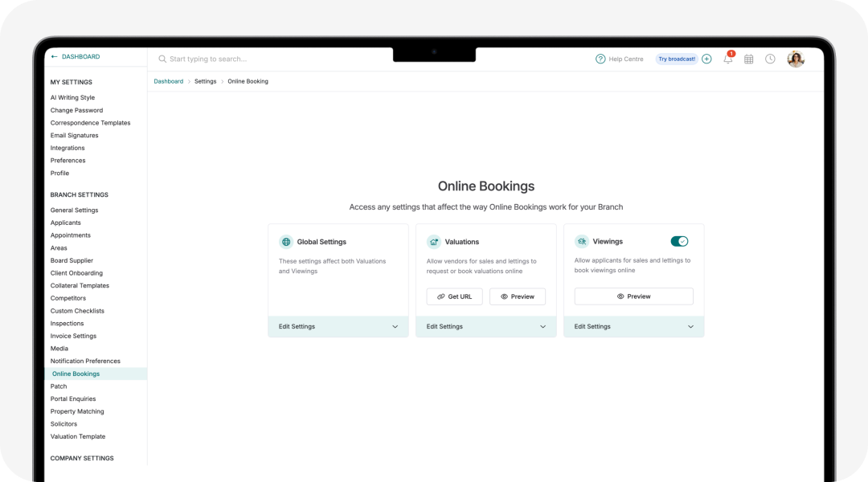Click the MY SETTINGS heading
Viewport: 868px width, 482px height.
72,82
